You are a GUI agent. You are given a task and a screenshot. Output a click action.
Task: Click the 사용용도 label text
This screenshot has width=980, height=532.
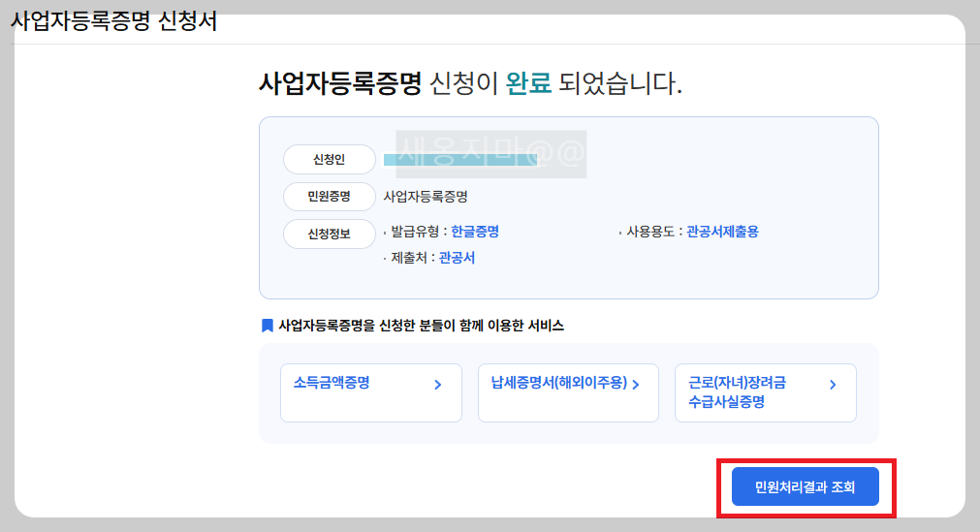point(650,232)
